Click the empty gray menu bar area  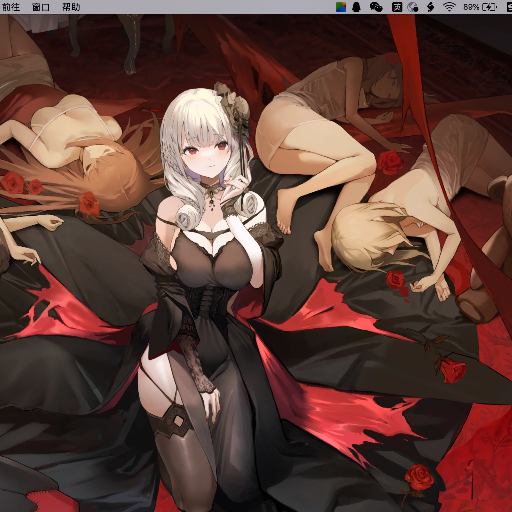pyautogui.click(x=207, y=7)
